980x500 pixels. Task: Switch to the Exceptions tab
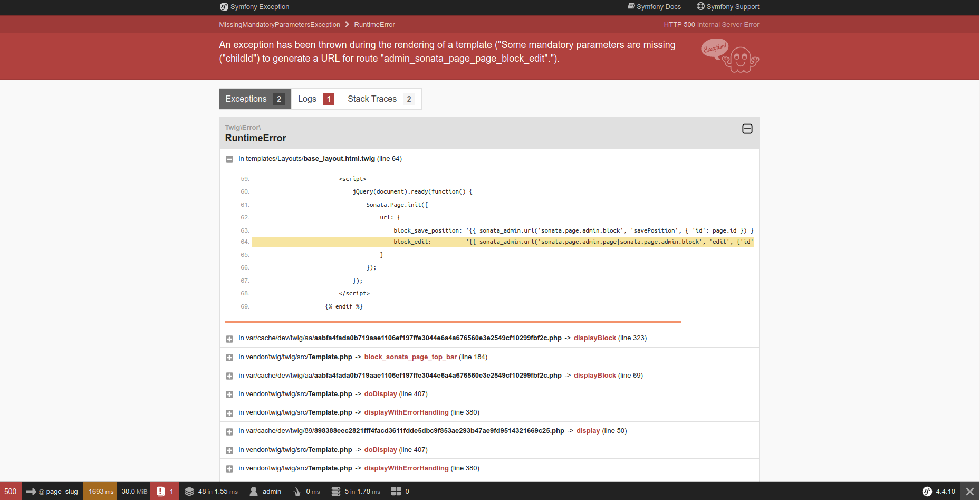point(255,99)
